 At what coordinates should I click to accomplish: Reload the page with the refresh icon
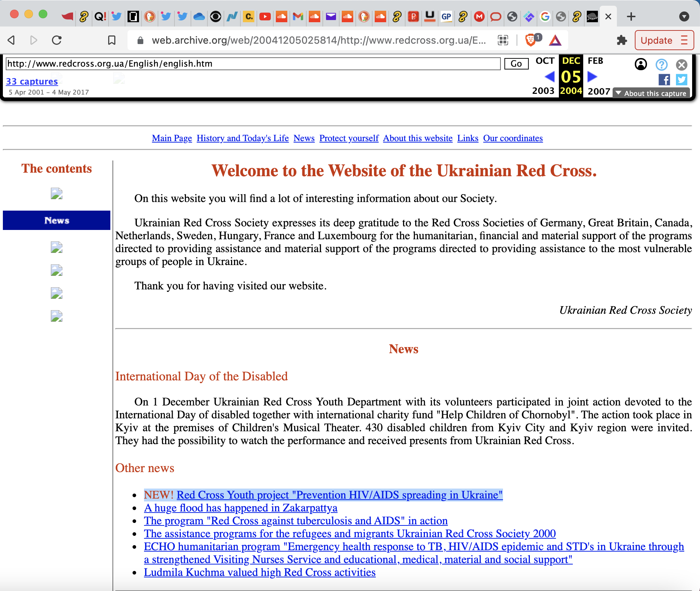[x=57, y=40]
